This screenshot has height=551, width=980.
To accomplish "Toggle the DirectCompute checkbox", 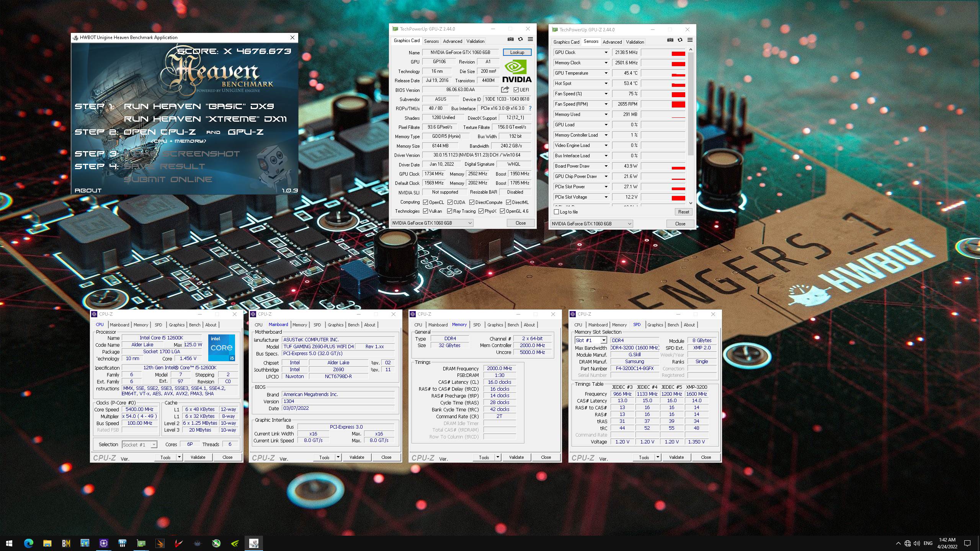I will (472, 202).
